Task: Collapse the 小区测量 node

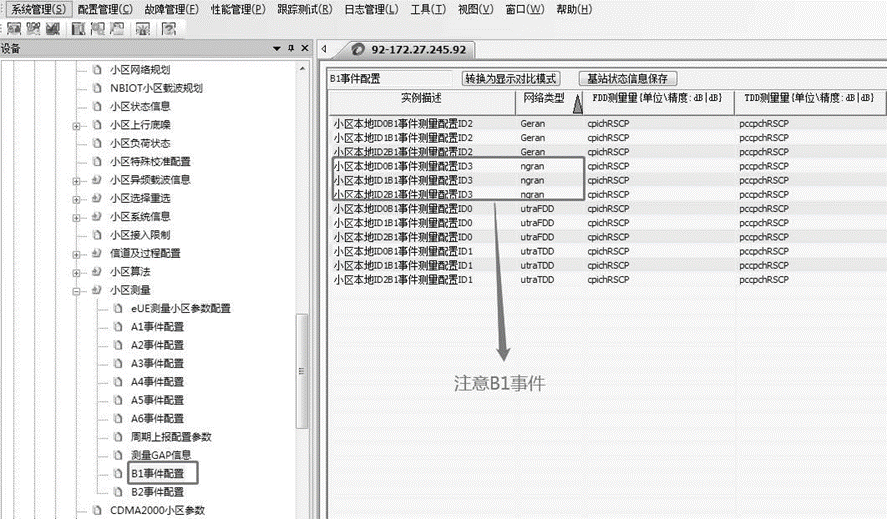Action: [x=76, y=291]
